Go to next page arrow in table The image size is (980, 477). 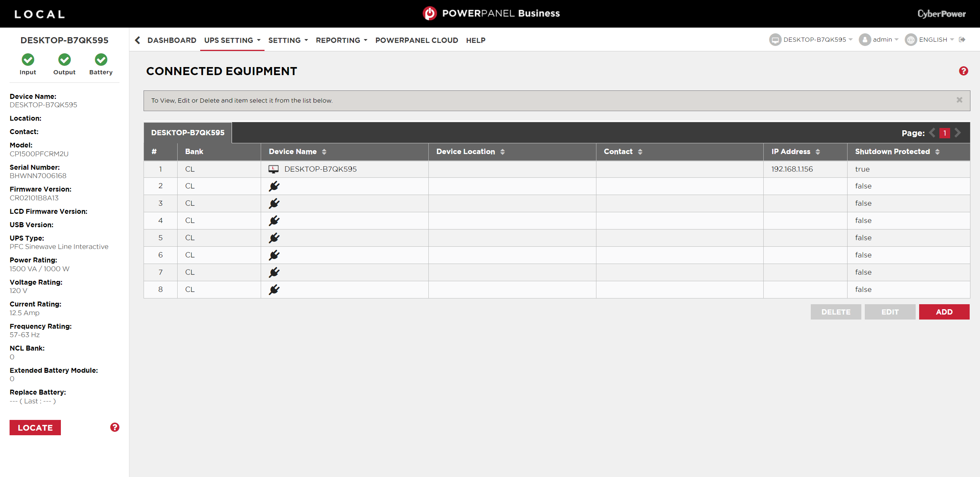click(957, 133)
